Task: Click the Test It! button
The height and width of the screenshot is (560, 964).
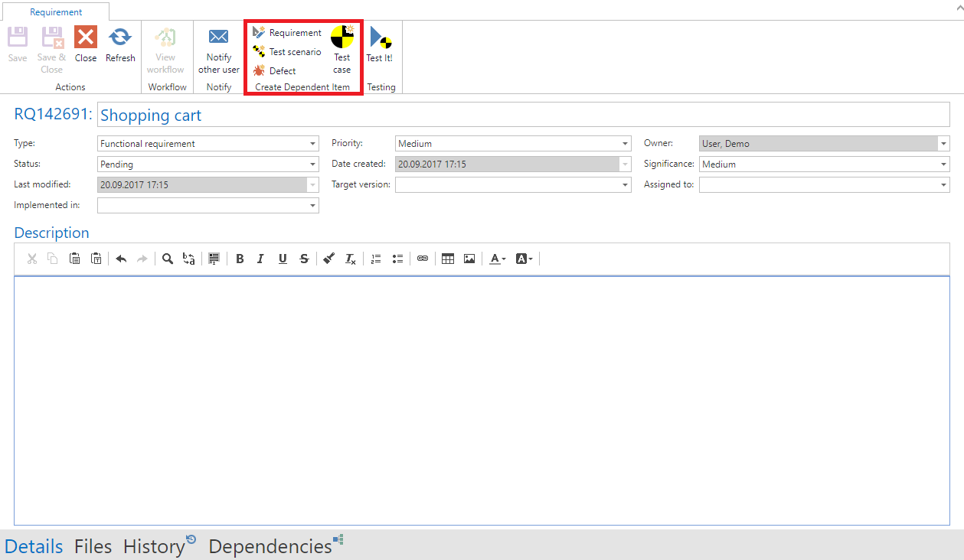Action: (x=380, y=44)
